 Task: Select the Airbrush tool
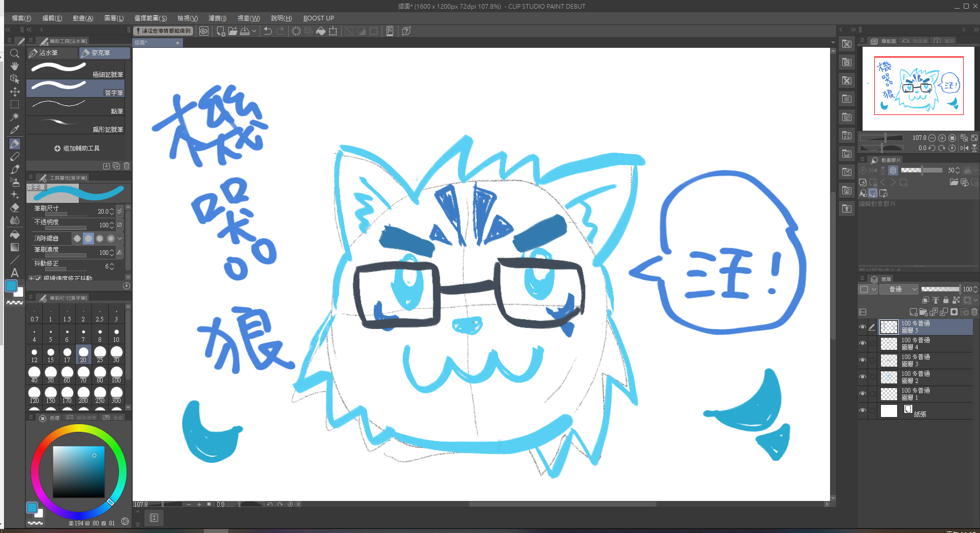point(15,182)
